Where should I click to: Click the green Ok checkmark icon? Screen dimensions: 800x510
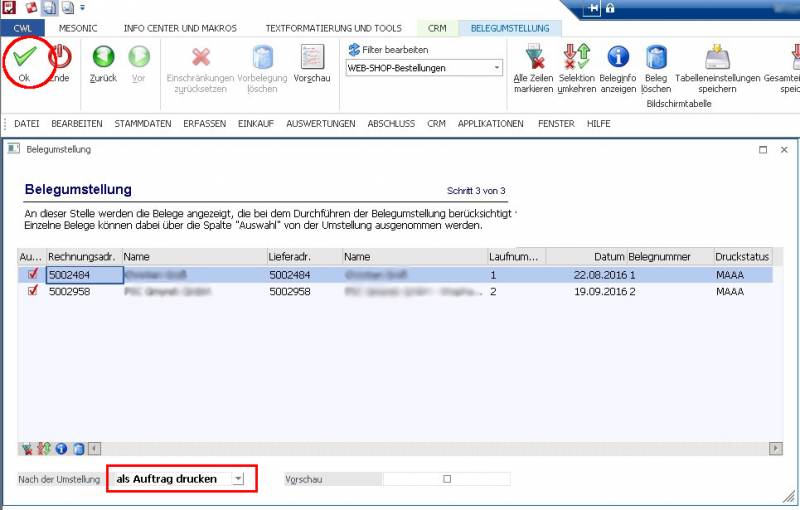coord(24,57)
